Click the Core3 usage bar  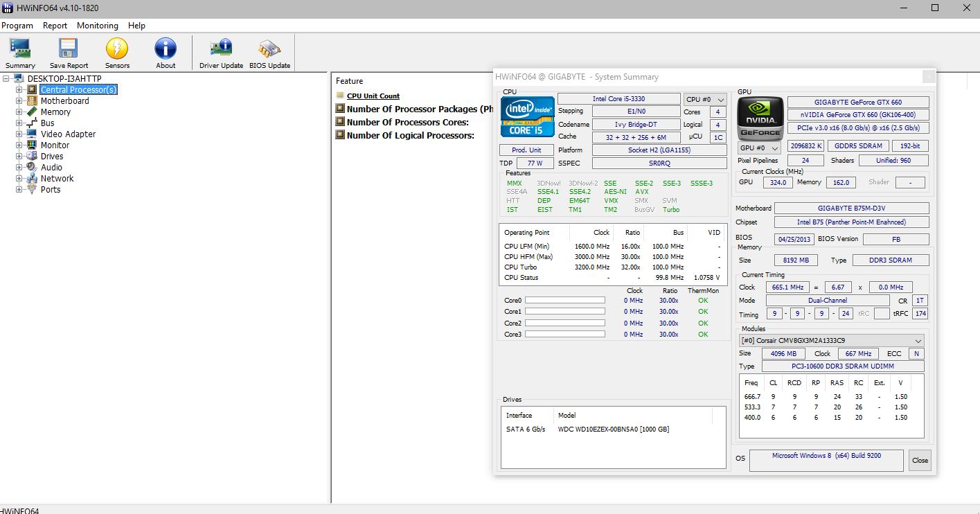(565, 335)
